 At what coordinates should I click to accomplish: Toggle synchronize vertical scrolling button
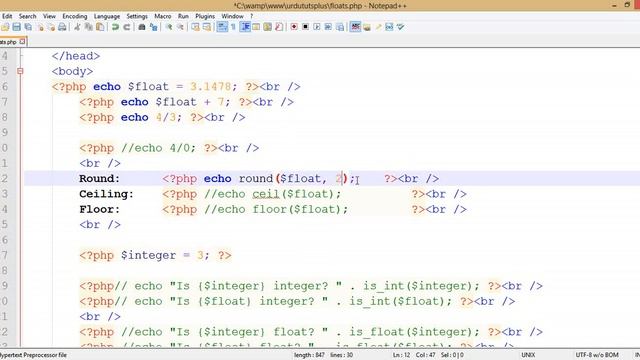click(196, 27)
